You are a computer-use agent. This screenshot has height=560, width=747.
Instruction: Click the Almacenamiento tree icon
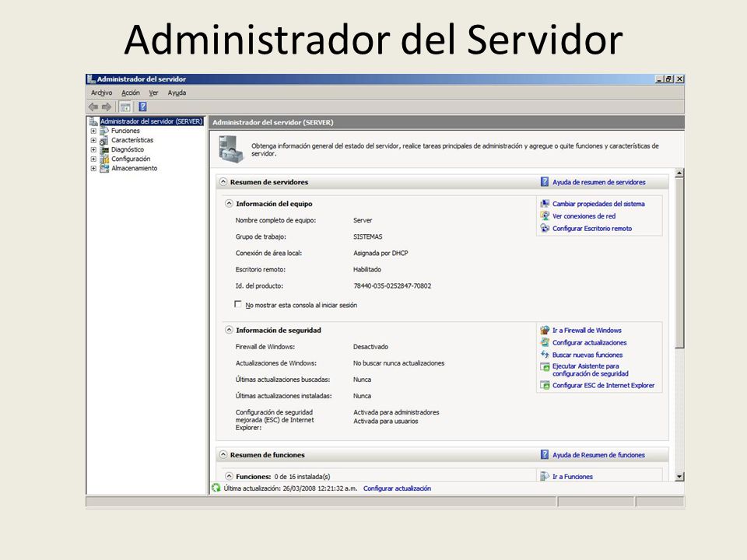(104, 168)
